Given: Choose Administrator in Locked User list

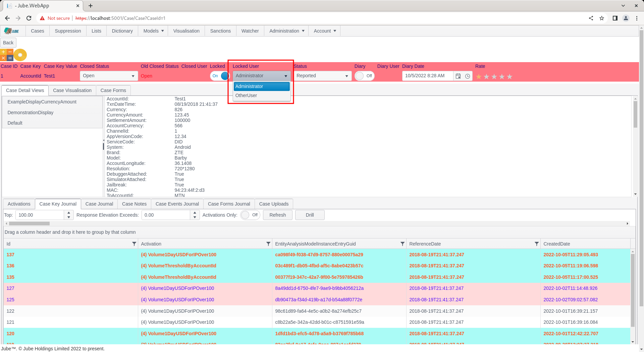Looking at the screenshot, I should tap(262, 86).
